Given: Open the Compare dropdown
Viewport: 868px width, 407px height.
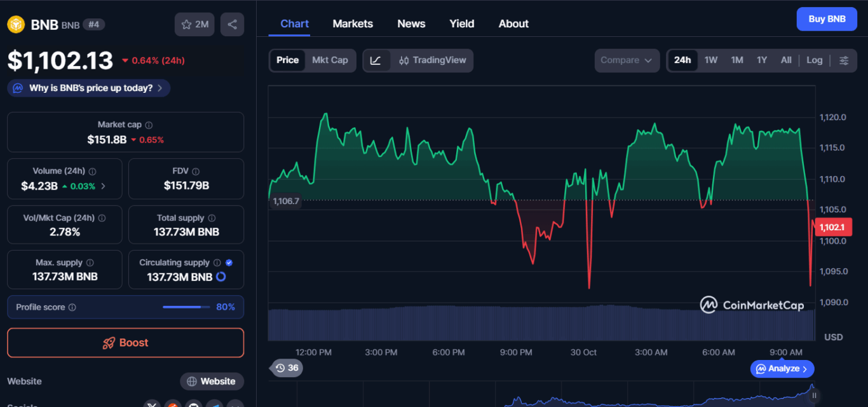Looking at the screenshot, I should 626,60.
